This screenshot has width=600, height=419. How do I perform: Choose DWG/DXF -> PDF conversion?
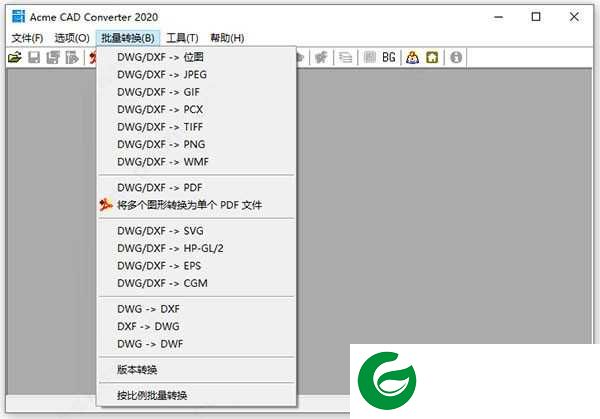click(197, 187)
